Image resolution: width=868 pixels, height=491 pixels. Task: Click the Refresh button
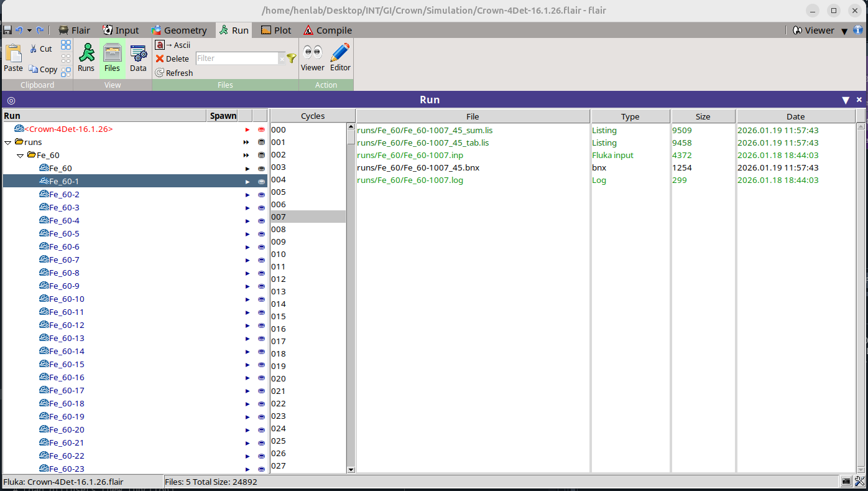174,73
